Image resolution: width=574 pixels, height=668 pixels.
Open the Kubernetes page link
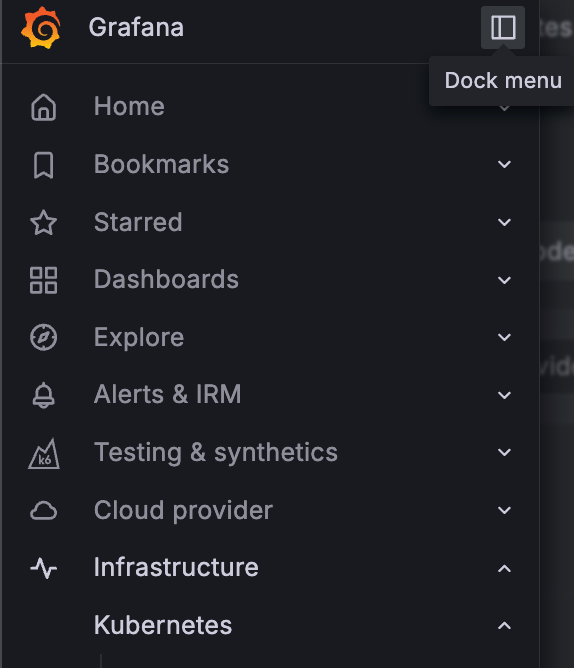163,625
